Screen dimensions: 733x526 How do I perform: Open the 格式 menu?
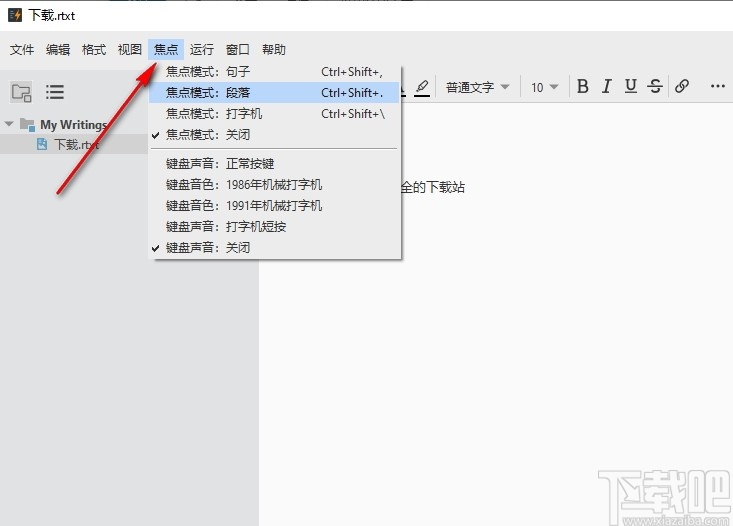[94, 50]
